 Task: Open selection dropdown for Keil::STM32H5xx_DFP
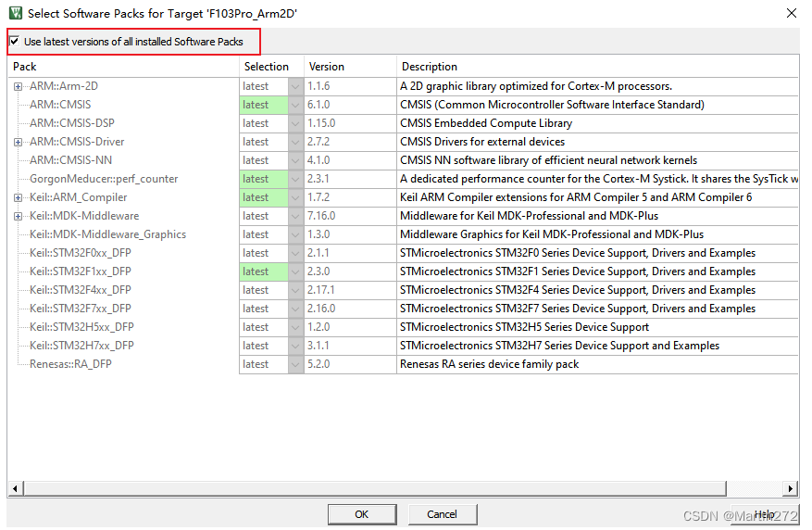point(295,327)
